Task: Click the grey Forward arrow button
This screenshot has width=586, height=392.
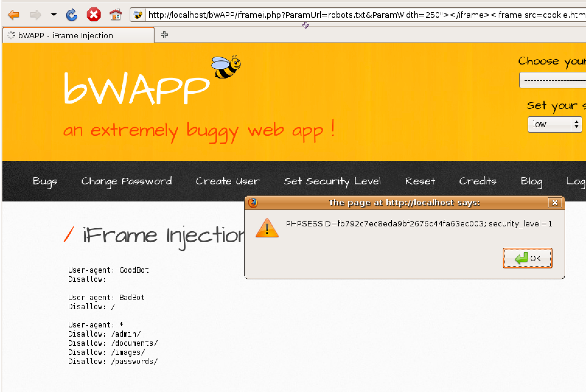Action: [x=36, y=15]
